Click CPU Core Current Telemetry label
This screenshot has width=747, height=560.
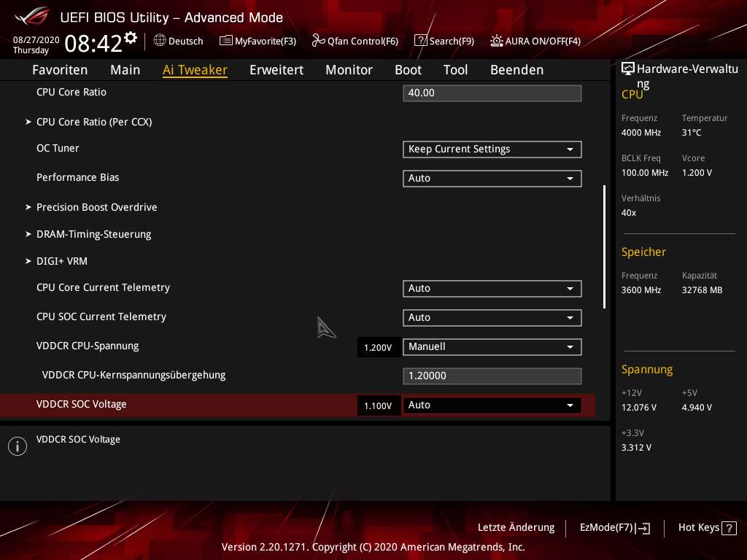103,287
